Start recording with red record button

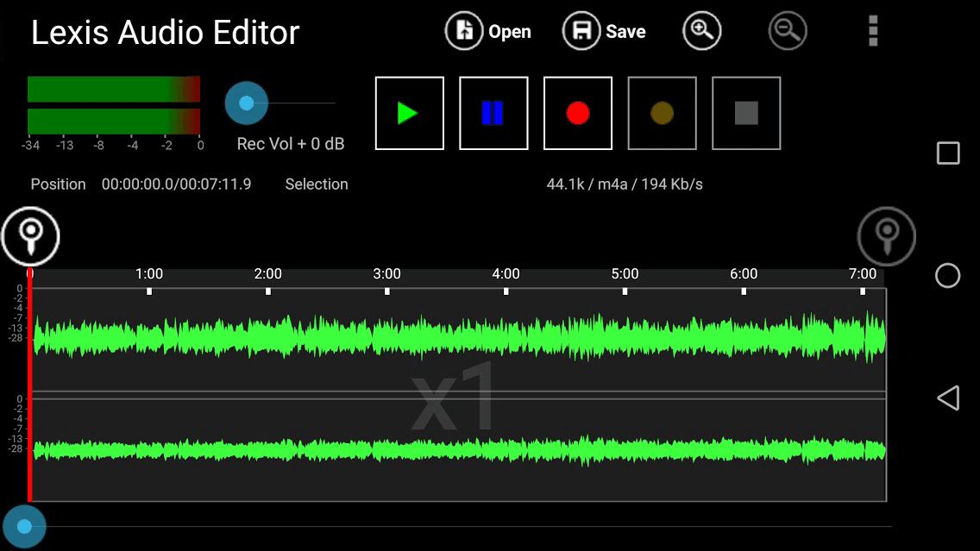577,113
